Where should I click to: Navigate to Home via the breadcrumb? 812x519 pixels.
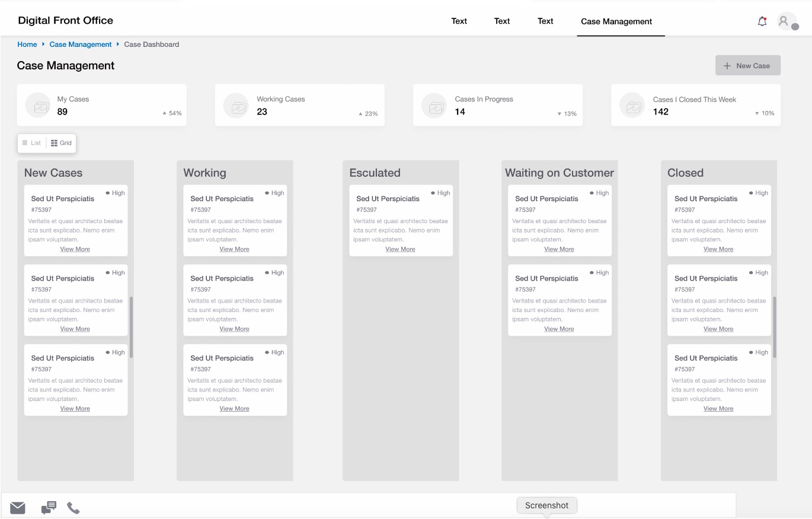(x=27, y=44)
